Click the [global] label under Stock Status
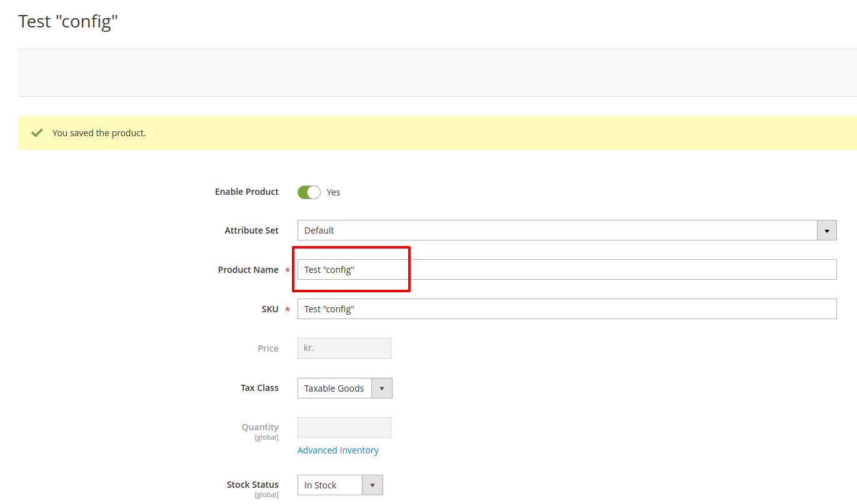Viewport: 857px width, 504px height. (x=266, y=494)
